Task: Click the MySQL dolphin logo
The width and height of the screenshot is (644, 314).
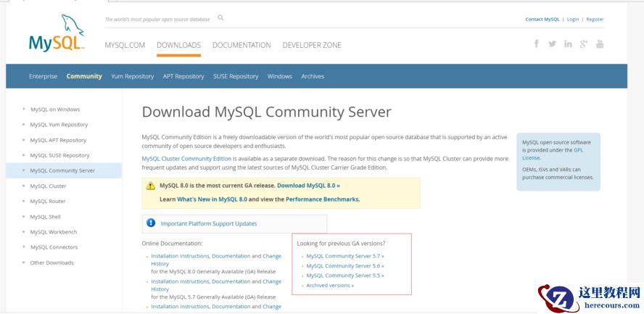Action: click(57, 33)
